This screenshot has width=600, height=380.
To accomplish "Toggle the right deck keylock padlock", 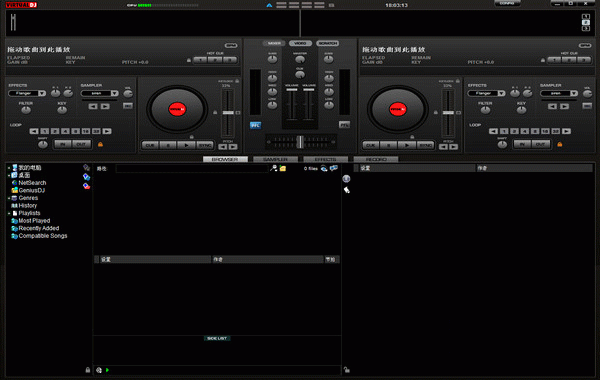I will click(458, 81).
